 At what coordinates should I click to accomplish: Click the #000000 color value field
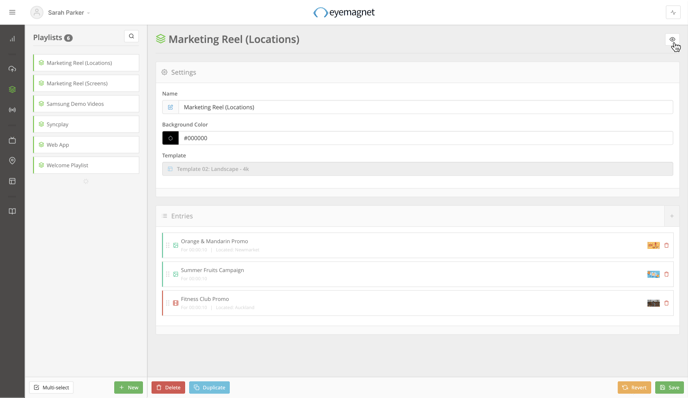click(425, 138)
